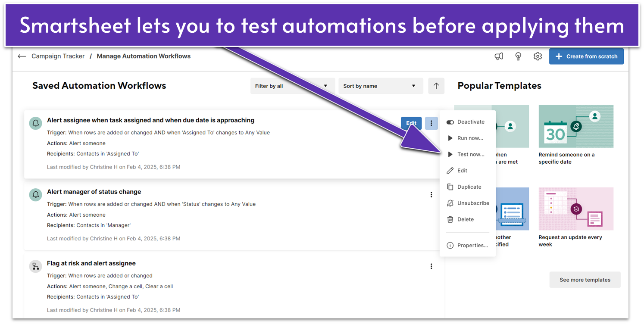Click the Create from scratch button
The image size is (644, 324).
click(x=586, y=56)
